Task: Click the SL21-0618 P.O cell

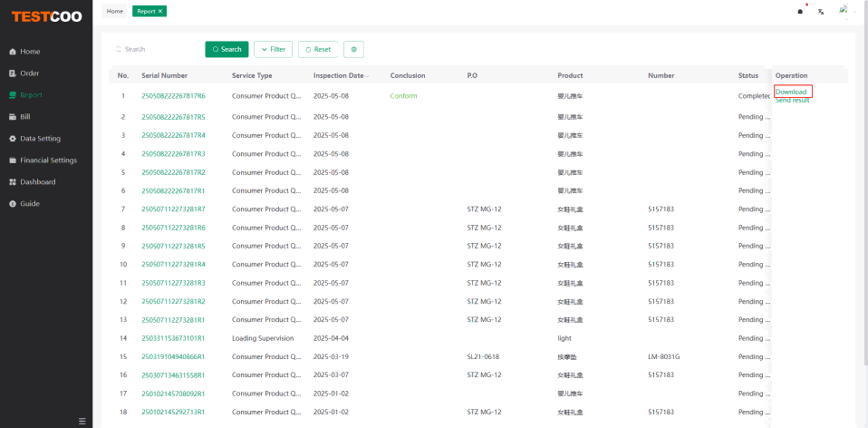Action: click(x=483, y=356)
